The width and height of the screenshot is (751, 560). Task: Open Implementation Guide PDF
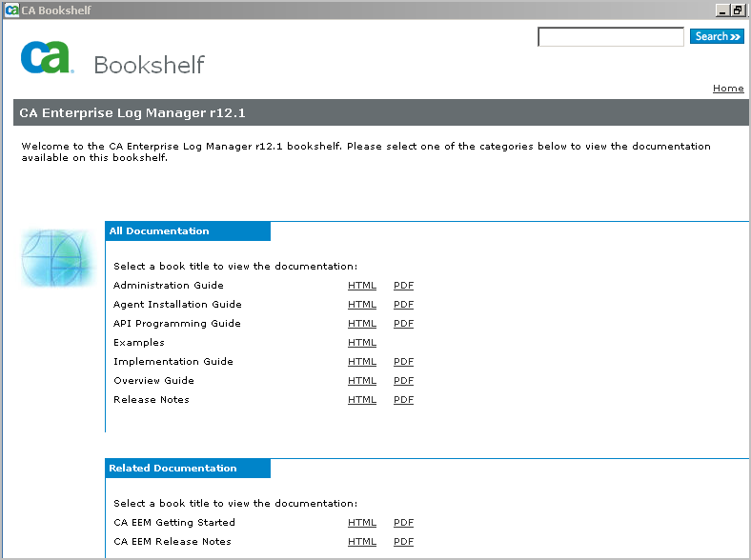(403, 362)
